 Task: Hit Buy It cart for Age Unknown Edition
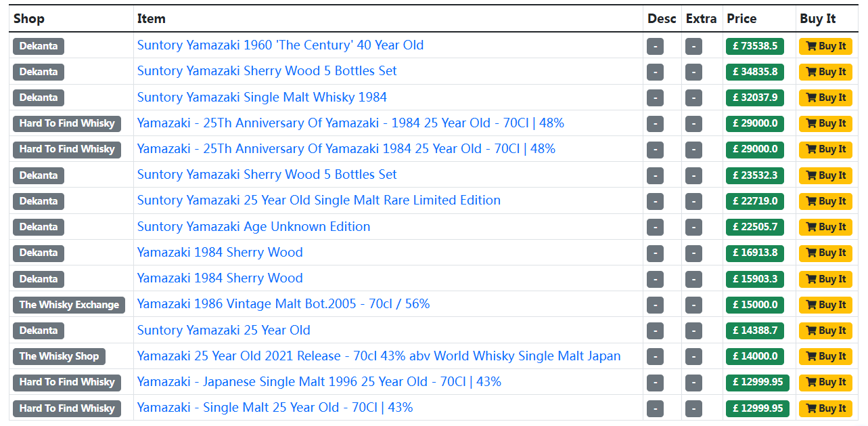825,227
